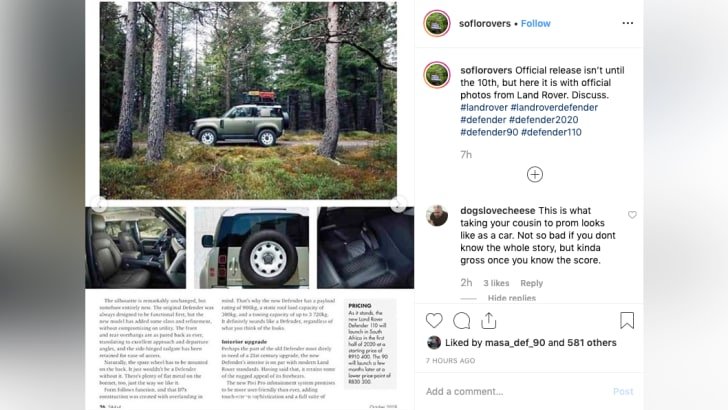Like dogslovecheese's comment with the small heart
This screenshot has height=410, width=728.
click(632, 215)
